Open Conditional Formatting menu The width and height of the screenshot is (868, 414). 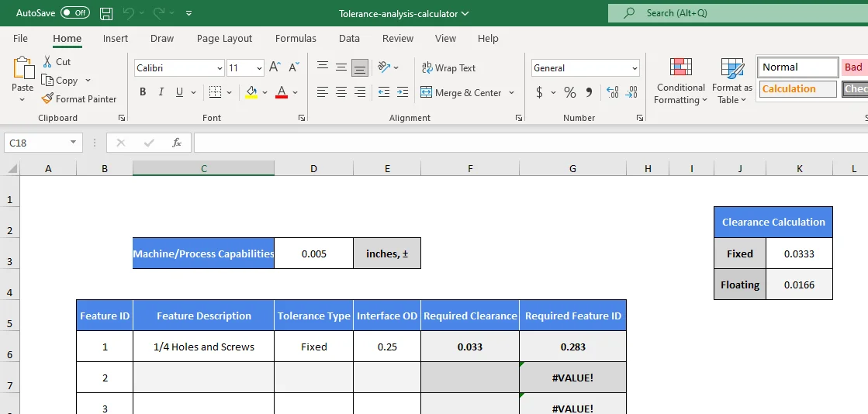pyautogui.click(x=680, y=81)
